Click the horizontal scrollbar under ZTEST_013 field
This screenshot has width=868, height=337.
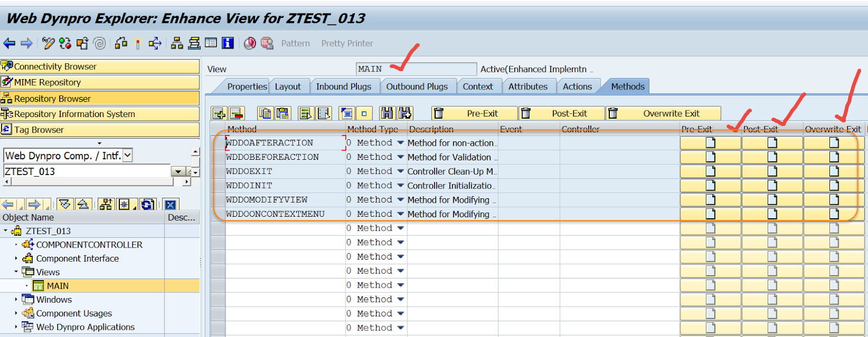[95, 183]
